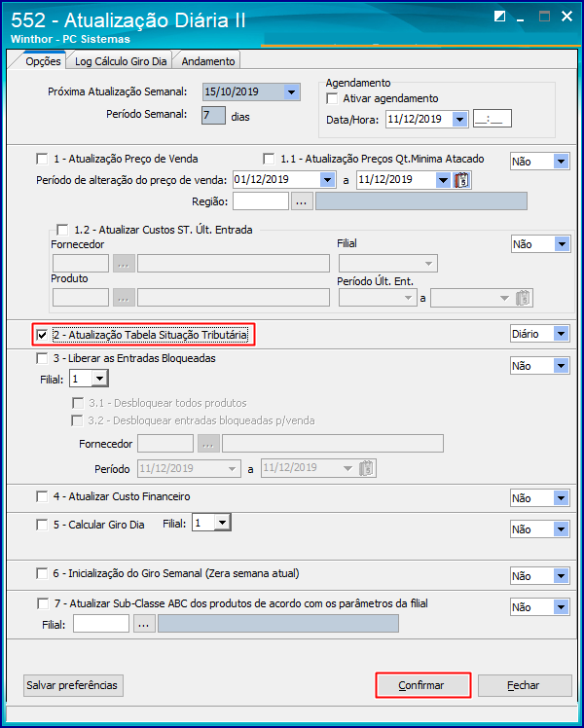This screenshot has height=728, width=584.
Task: Tick 1.2 - Atualizar Custos ST. Últ. Entrada
Action: coord(62,230)
